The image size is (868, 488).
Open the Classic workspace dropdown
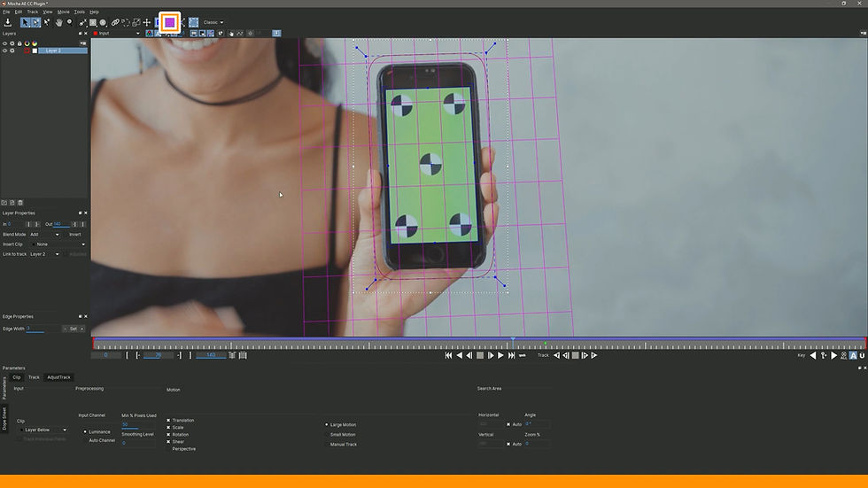(x=213, y=22)
